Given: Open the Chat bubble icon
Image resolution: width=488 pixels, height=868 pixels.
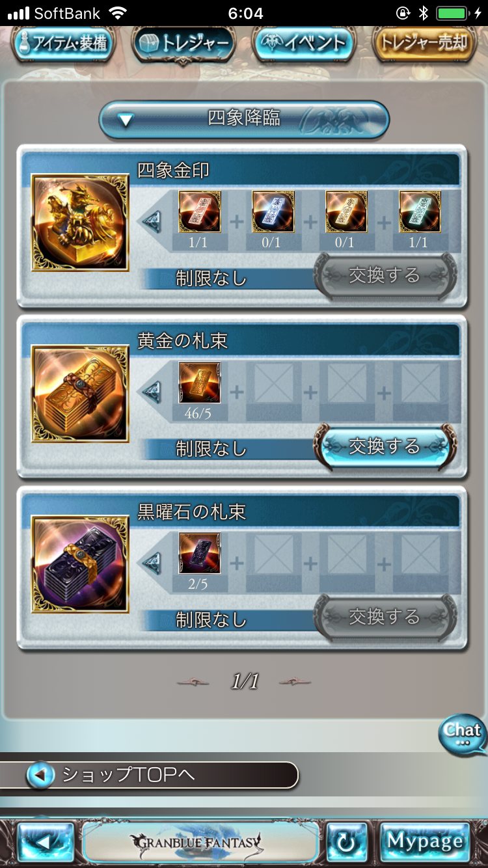Looking at the screenshot, I should click(x=463, y=735).
